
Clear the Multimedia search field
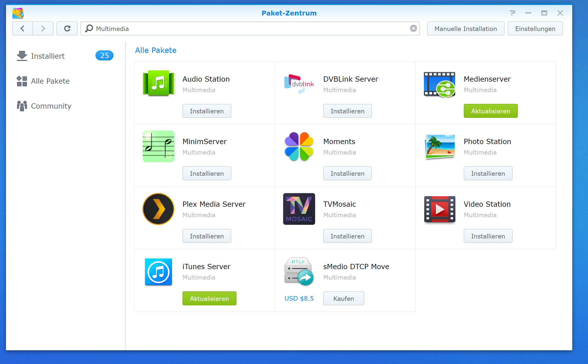click(x=413, y=28)
